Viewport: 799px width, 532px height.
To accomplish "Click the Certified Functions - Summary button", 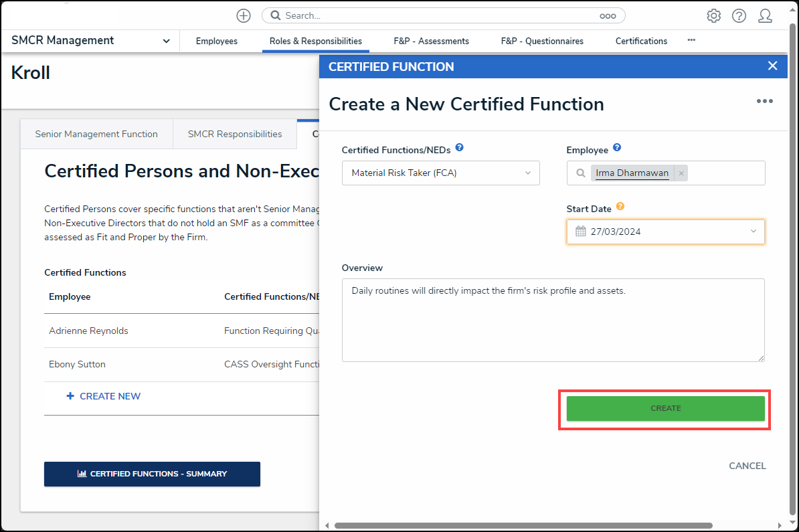I will (152, 474).
